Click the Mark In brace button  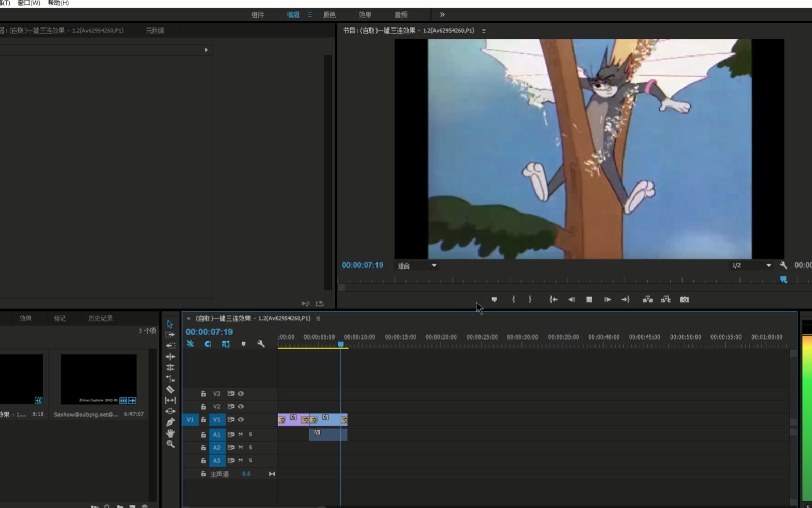[x=513, y=300]
